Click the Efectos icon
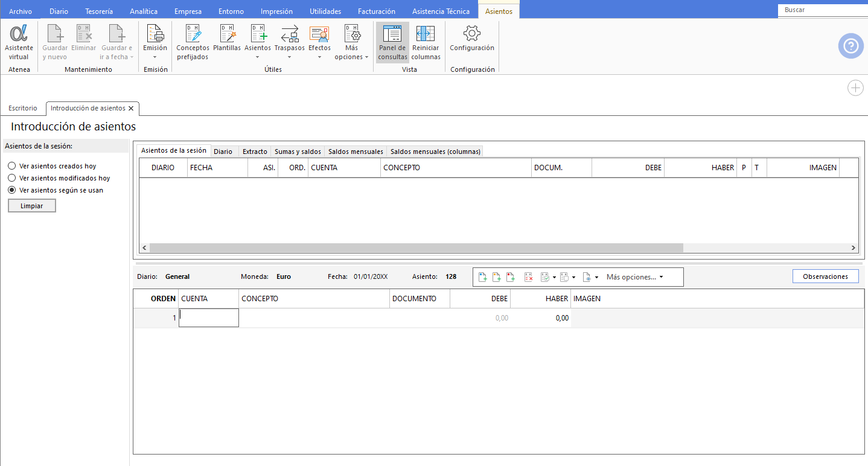Viewport: 868px width, 466px height. point(319,34)
